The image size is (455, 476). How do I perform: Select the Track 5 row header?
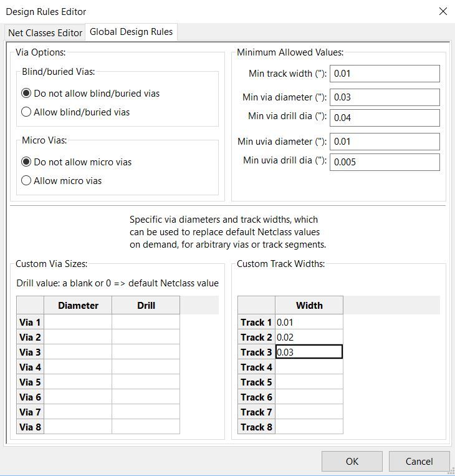pyautogui.click(x=256, y=382)
